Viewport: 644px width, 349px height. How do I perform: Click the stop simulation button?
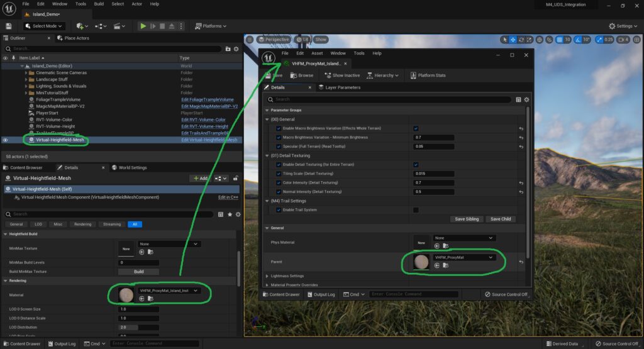(x=162, y=26)
